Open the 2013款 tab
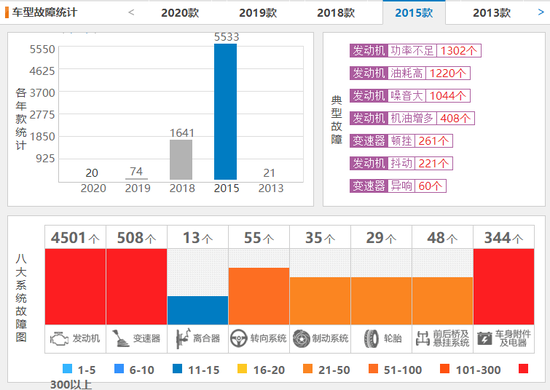550x390 pixels. pyautogui.click(x=491, y=13)
